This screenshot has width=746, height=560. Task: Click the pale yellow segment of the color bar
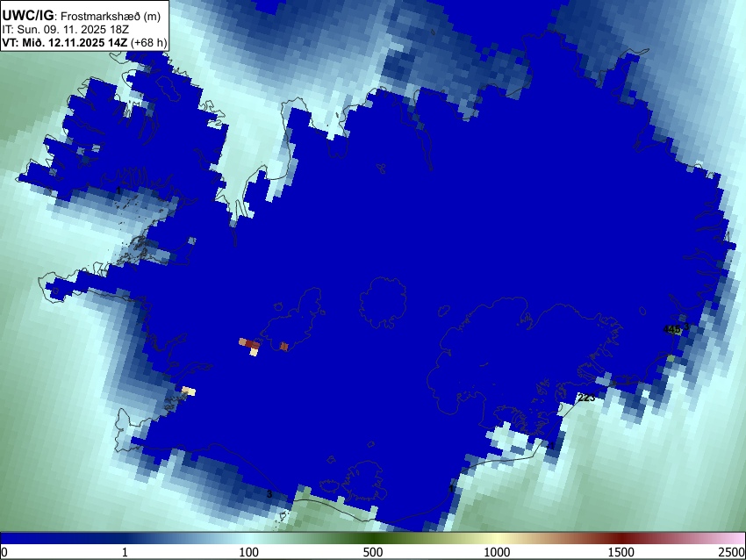(495, 539)
